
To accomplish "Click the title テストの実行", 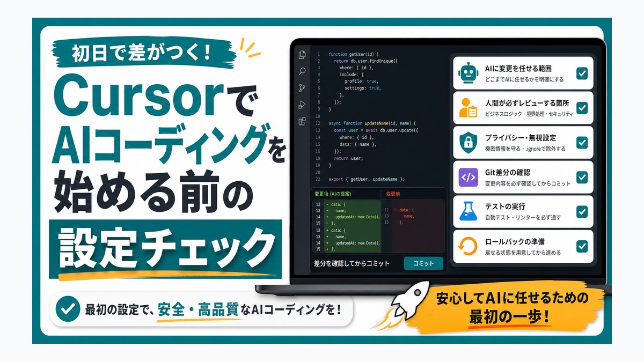I will [504, 207].
